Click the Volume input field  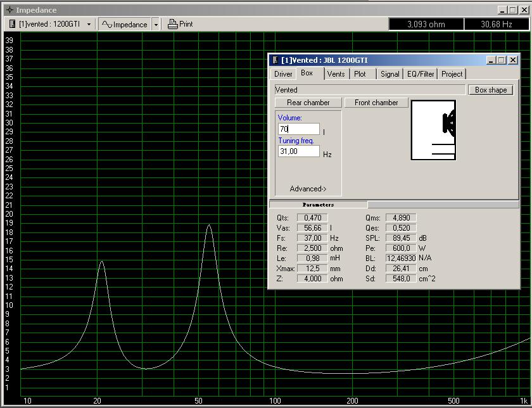coord(298,129)
